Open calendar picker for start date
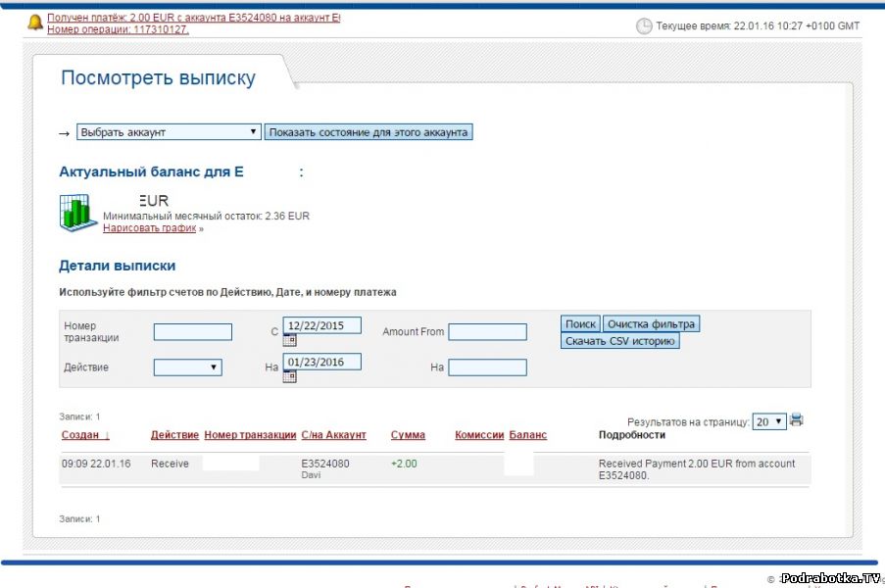The width and height of the screenshot is (885, 588). point(289,340)
